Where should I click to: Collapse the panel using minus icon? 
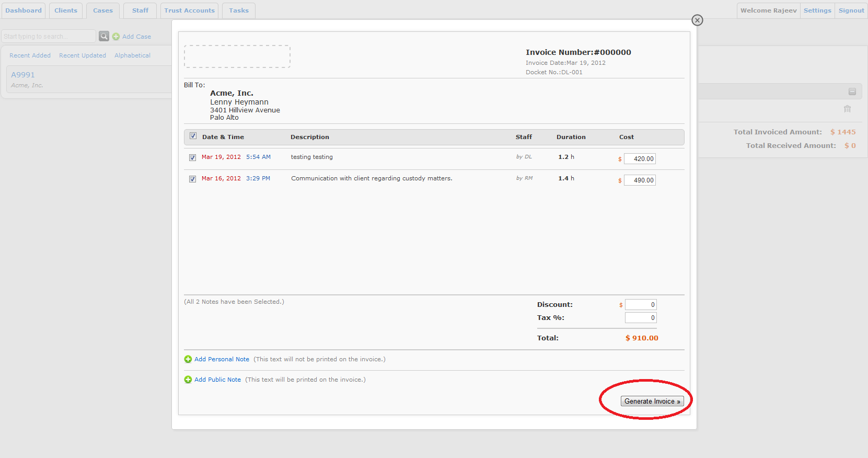[x=852, y=91]
